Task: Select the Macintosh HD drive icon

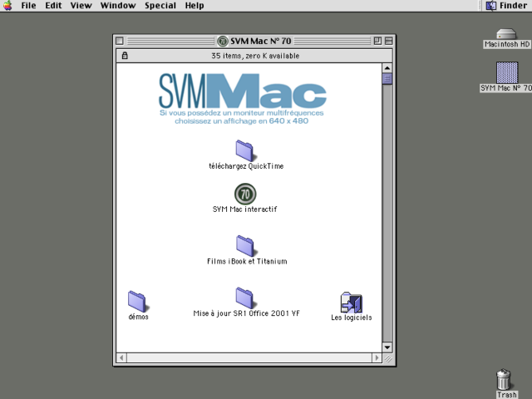Action: point(506,34)
